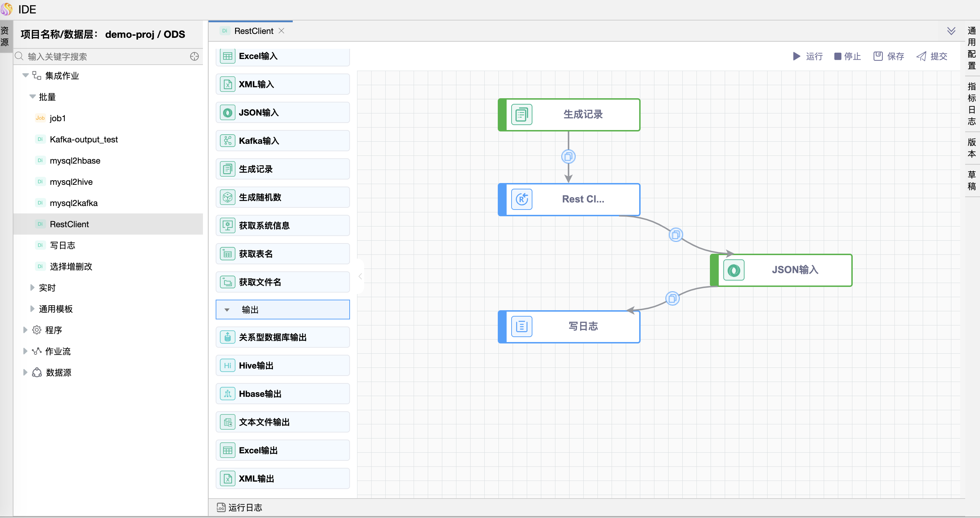The image size is (980, 518).
Task: Collapse the 批量 tree folder
Action: [x=32, y=96]
